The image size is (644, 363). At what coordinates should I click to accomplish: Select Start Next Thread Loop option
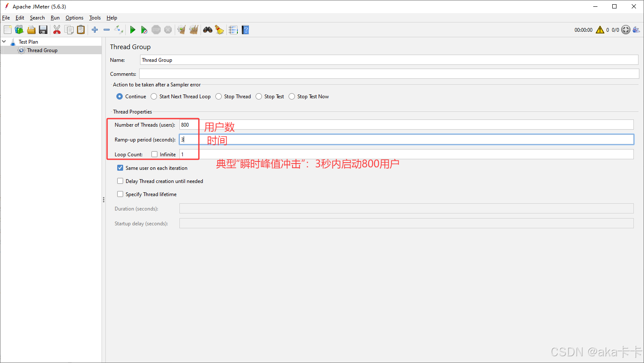tap(154, 97)
